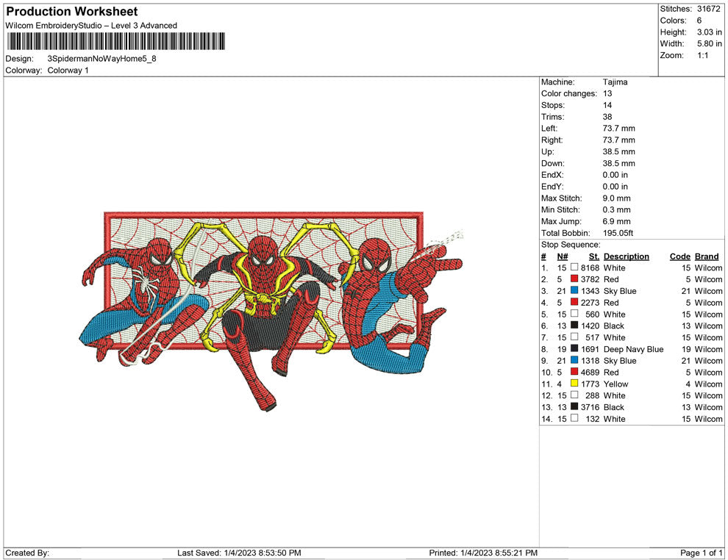Click the Width value 5.80 in
Viewport: 728px width, 560px height.
(709, 43)
